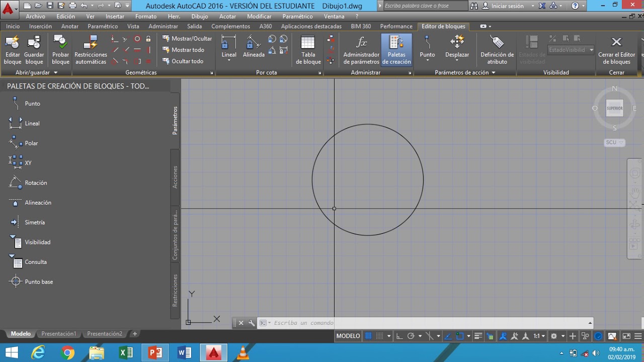Open Tabla de bloque

[308, 50]
